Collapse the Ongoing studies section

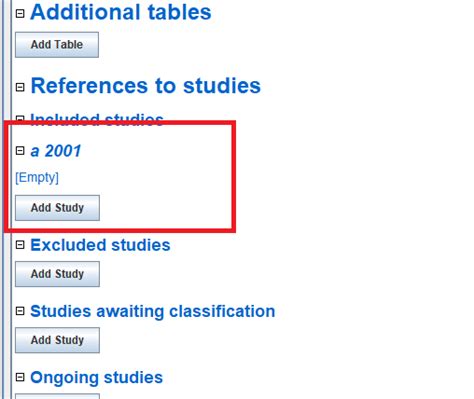[20, 377]
